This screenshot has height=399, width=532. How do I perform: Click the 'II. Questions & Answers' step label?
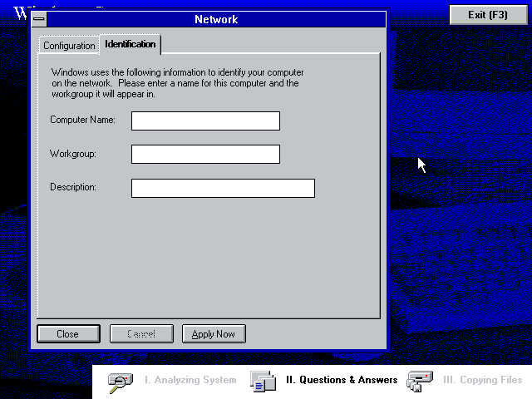click(342, 380)
